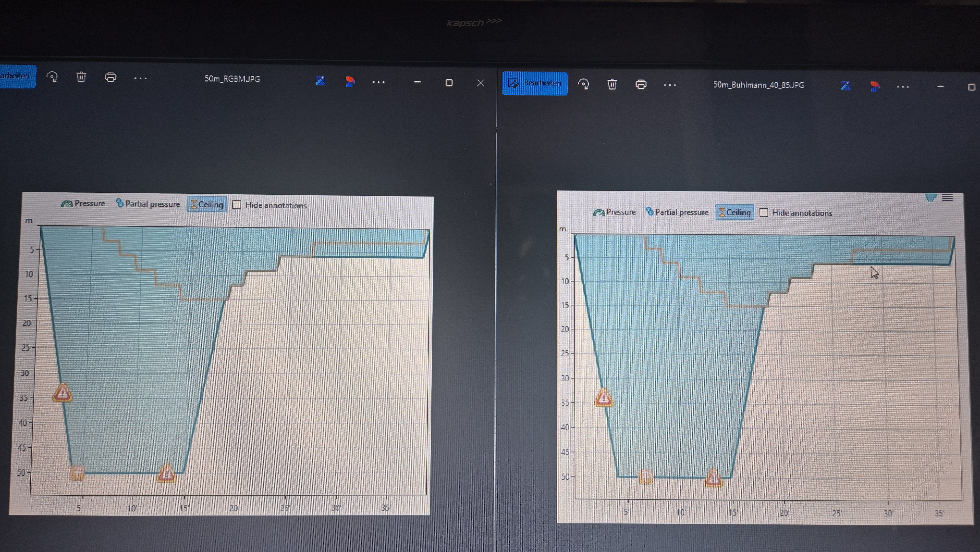Viewport: 980px width, 552px height.
Task: Click Bearbeiten button in Buhlmann window
Action: (535, 83)
